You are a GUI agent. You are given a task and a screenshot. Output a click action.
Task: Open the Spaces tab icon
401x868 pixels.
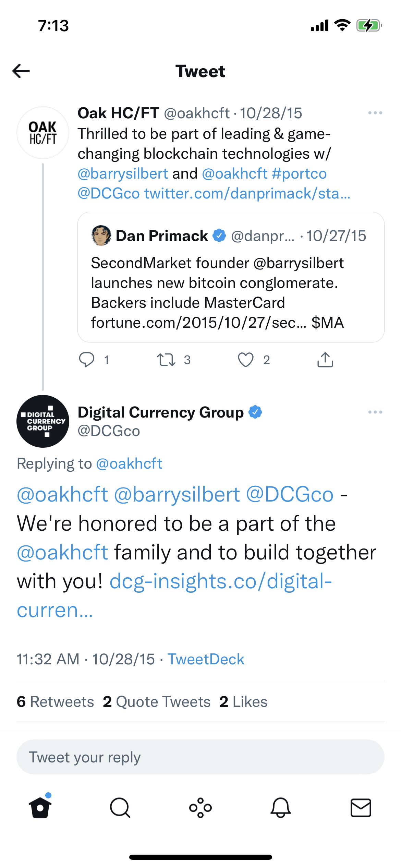(200, 808)
